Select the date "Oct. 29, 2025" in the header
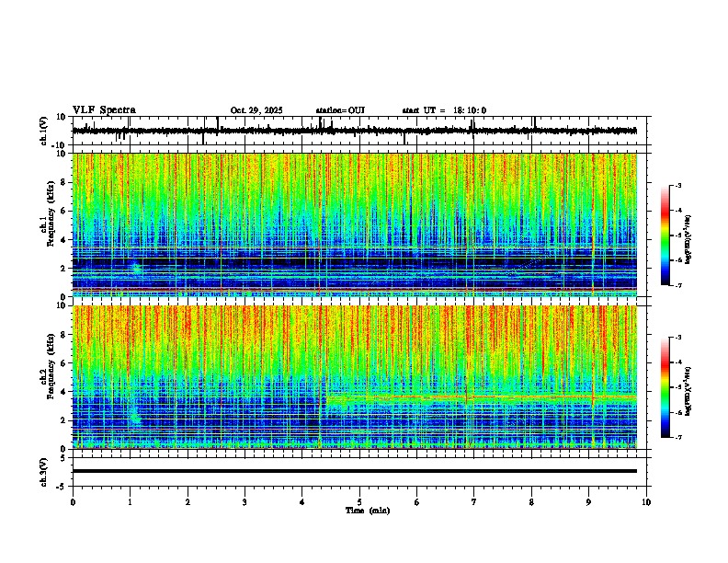728x563 pixels. [x=256, y=110]
